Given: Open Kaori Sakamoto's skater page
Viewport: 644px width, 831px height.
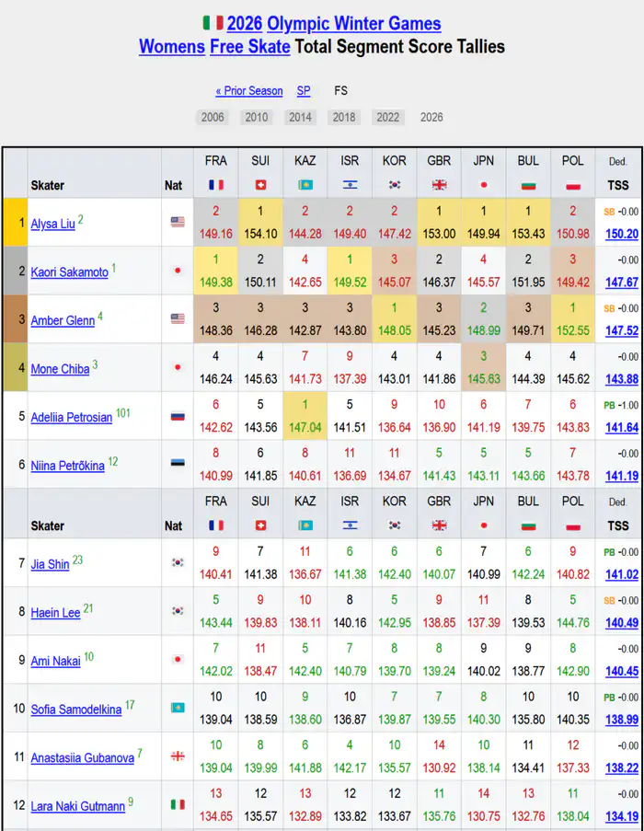Looking at the screenshot, I should (69, 272).
